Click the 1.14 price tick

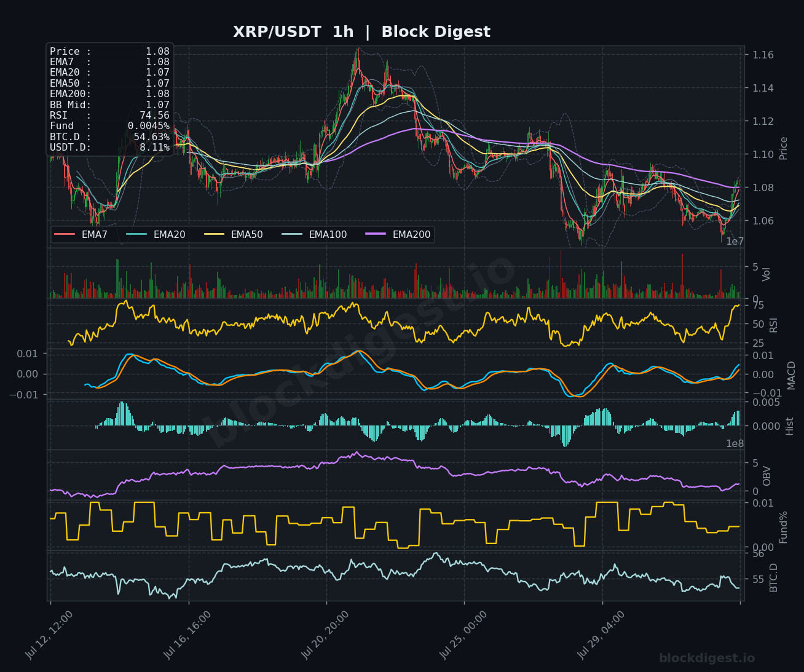click(763, 89)
